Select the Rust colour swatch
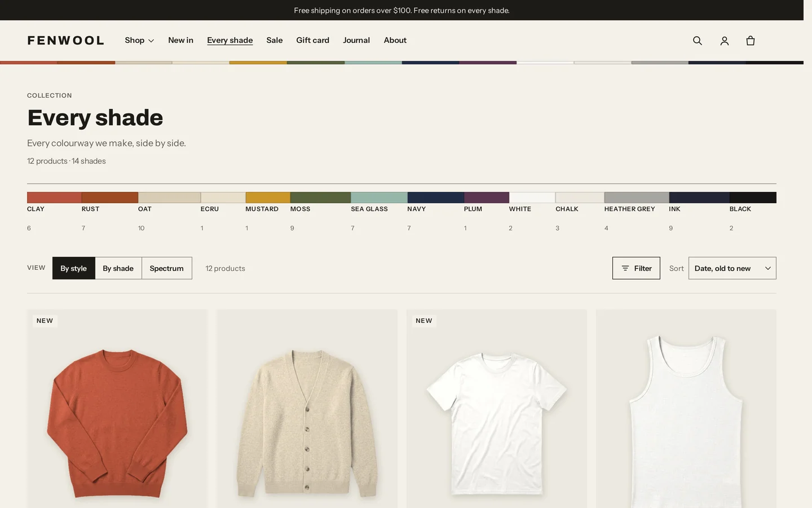Screen dimensions: 812x508 [x=110, y=198]
